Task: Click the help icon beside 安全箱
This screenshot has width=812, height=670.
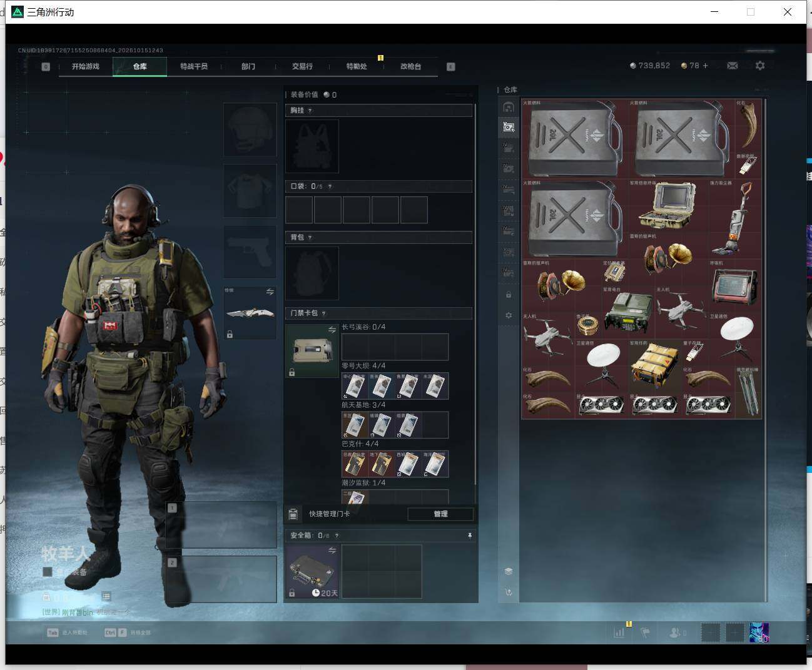Action: (x=337, y=535)
